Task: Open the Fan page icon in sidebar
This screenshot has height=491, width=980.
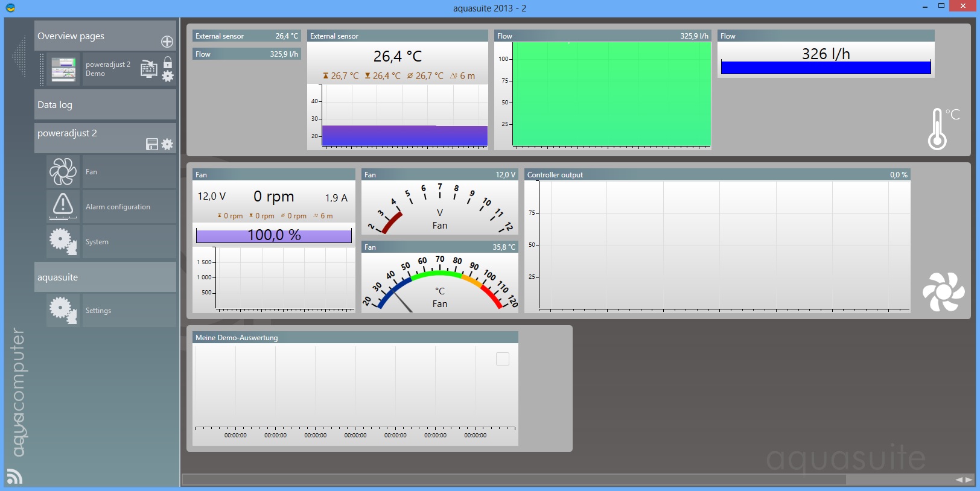Action: [x=63, y=172]
